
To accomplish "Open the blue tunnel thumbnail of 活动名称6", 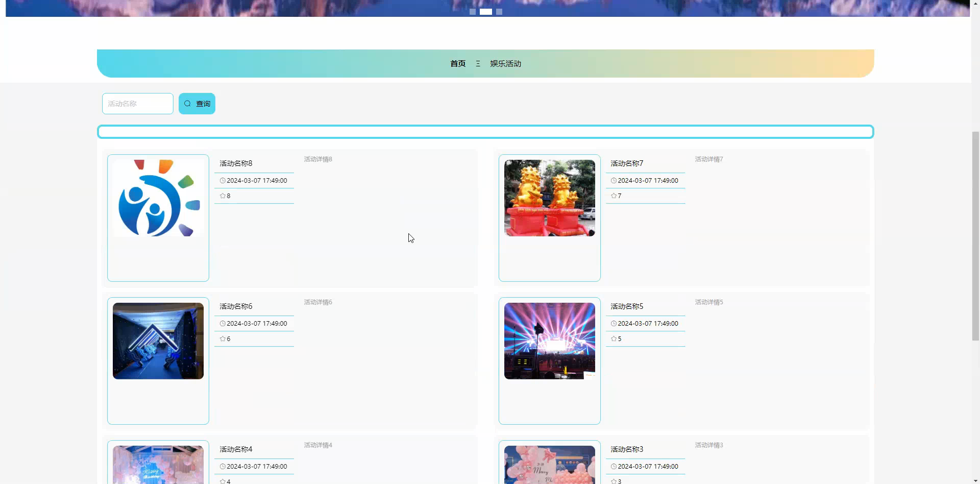I will tap(158, 341).
